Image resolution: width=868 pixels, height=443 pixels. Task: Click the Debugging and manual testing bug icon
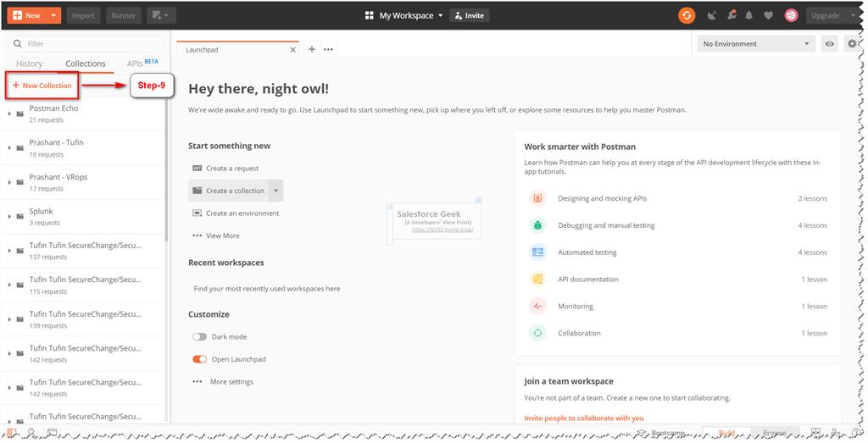pyautogui.click(x=537, y=225)
